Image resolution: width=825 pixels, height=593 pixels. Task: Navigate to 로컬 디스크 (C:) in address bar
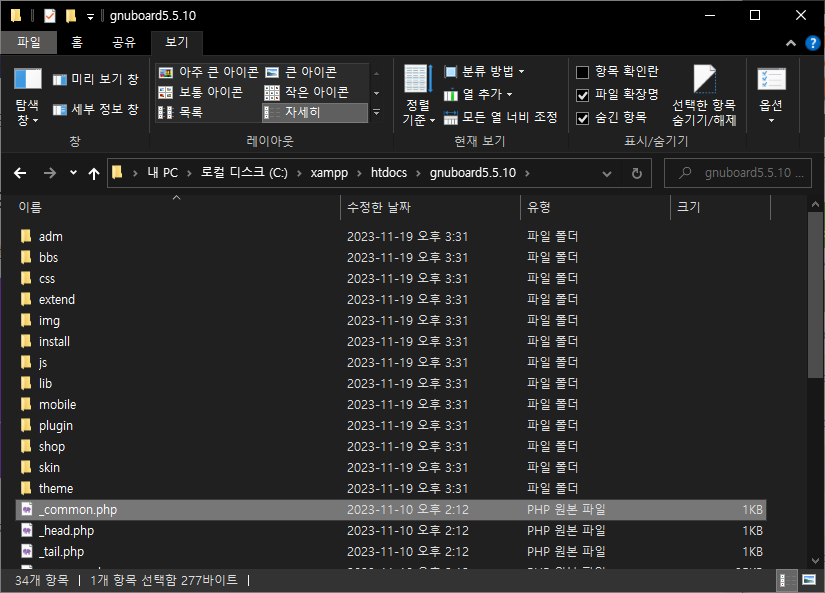(244, 173)
